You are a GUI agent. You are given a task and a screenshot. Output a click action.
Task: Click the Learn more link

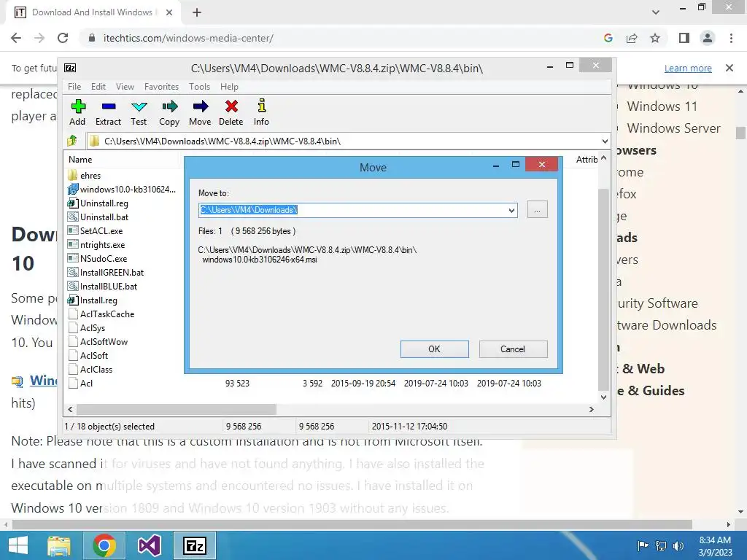[688, 68]
